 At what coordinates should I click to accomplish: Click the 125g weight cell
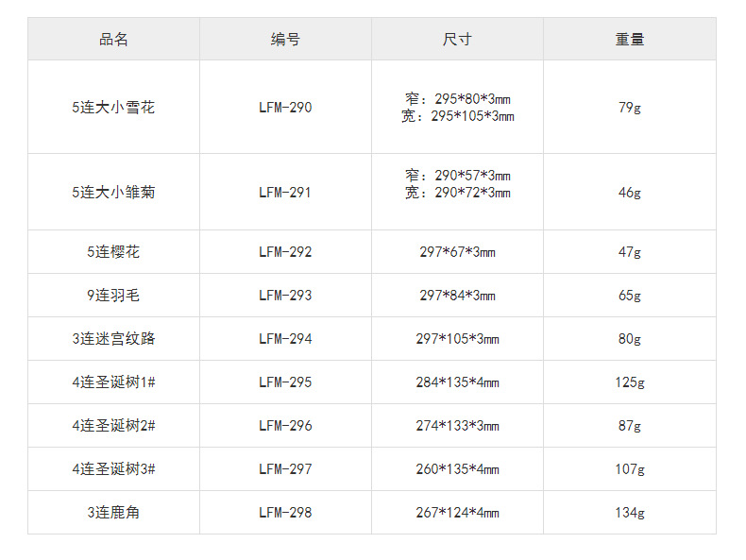tap(629, 382)
